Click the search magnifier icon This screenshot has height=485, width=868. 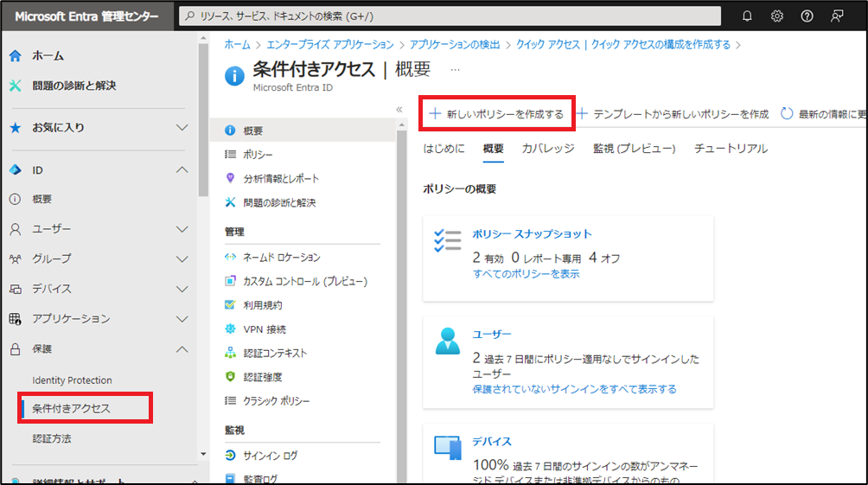click(x=190, y=16)
